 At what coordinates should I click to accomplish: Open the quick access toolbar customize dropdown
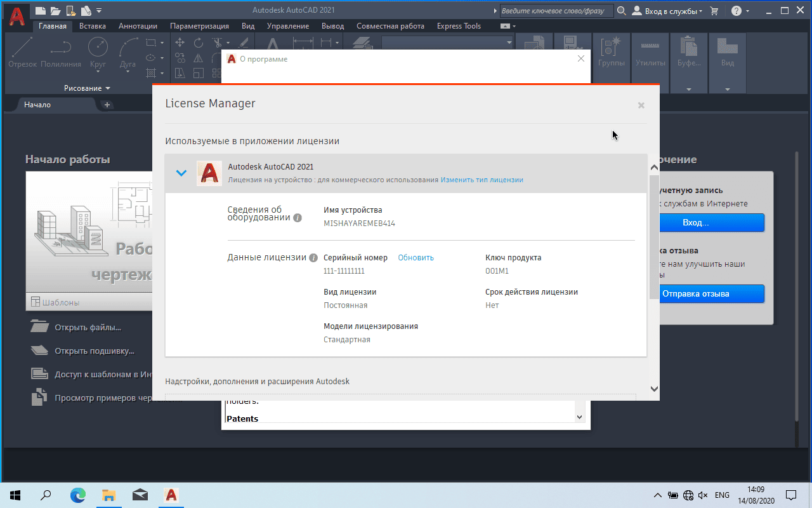99,11
